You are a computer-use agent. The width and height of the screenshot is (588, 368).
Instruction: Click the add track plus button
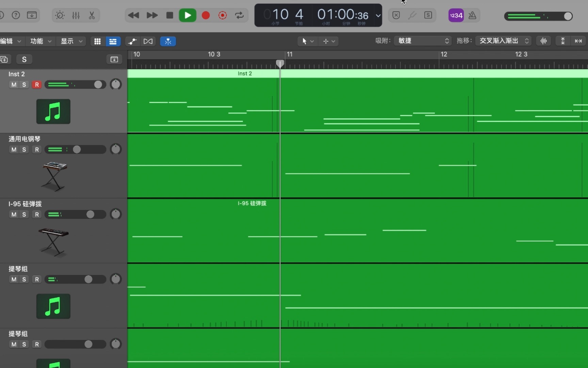pyautogui.click(x=4, y=59)
